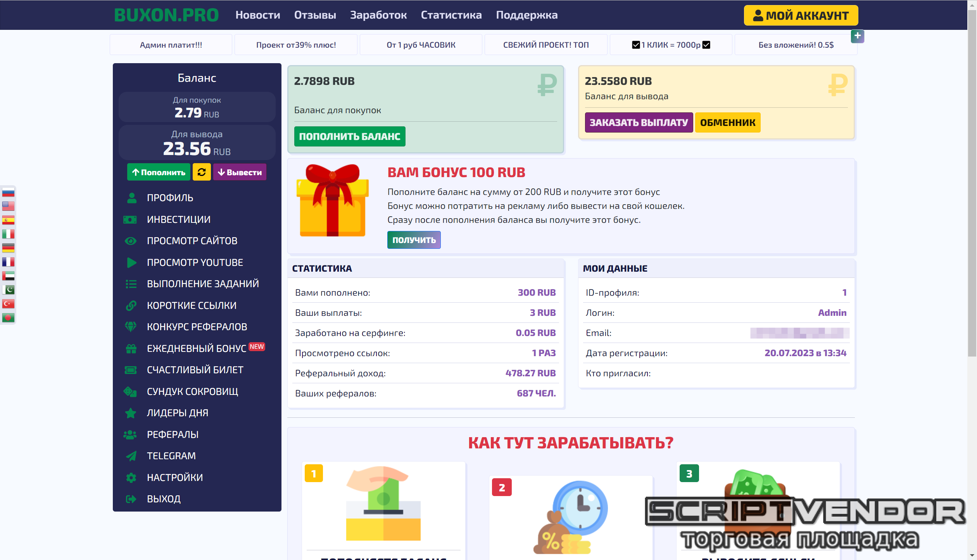The height and width of the screenshot is (560, 977).
Task: Click the 'ВАМ БОНУС 100 RUB' heading
Action: click(x=456, y=172)
